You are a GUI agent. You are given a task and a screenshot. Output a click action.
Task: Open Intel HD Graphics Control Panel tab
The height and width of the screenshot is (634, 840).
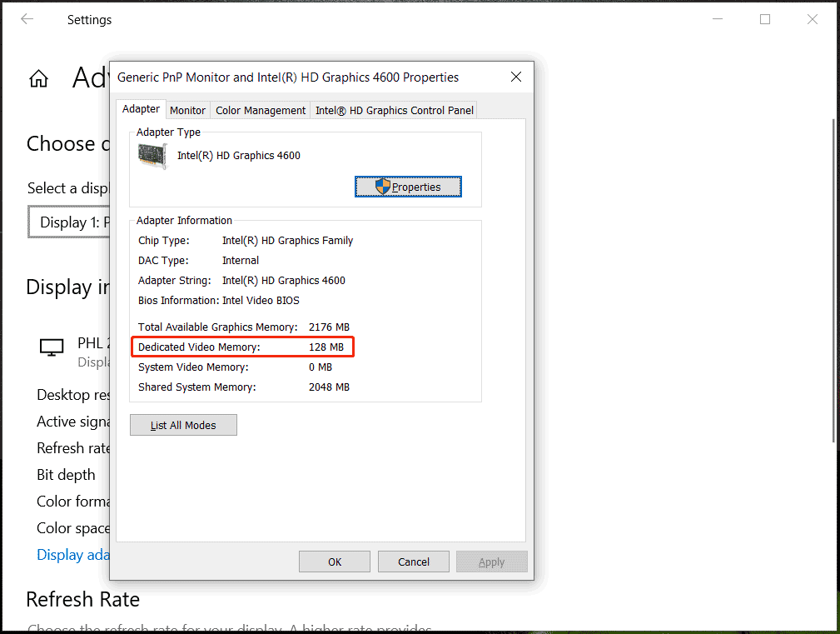tap(395, 110)
